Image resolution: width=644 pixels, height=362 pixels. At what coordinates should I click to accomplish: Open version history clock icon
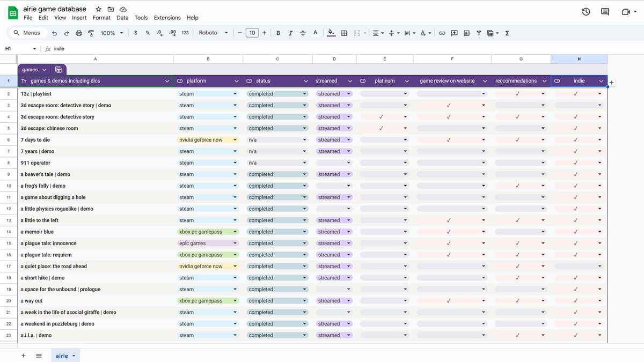point(586,12)
